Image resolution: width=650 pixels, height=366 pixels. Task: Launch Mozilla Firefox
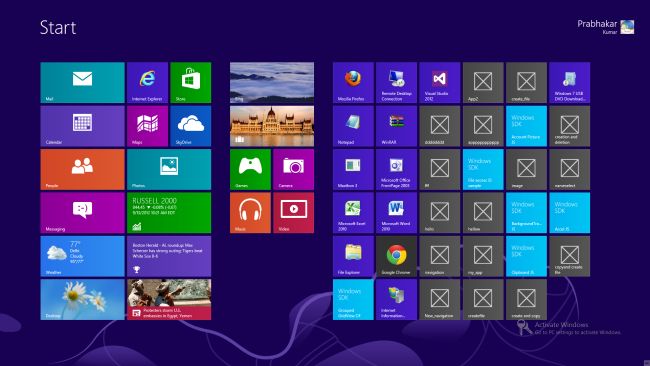pos(353,82)
